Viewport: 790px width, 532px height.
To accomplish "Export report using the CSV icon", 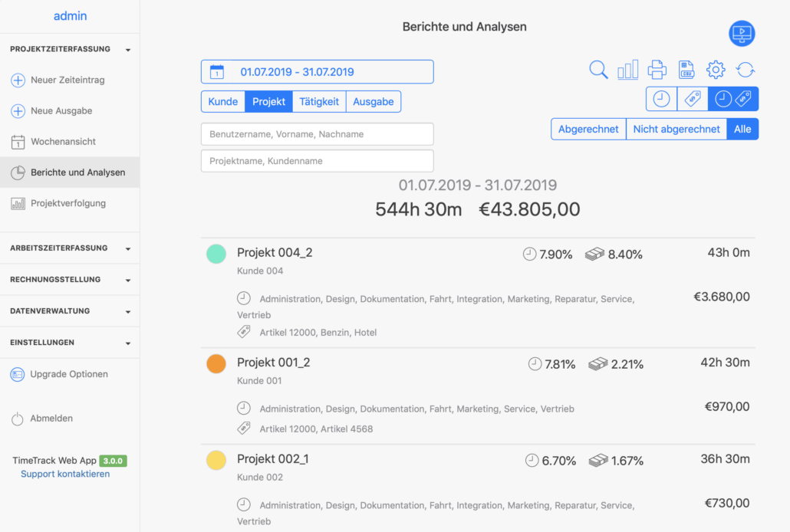I will 686,70.
